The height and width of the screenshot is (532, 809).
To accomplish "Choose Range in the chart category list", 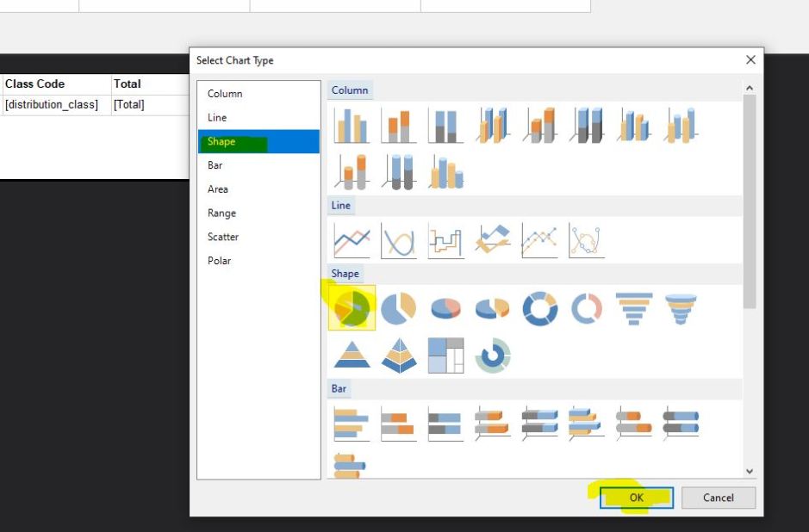I will pyautogui.click(x=258, y=213).
